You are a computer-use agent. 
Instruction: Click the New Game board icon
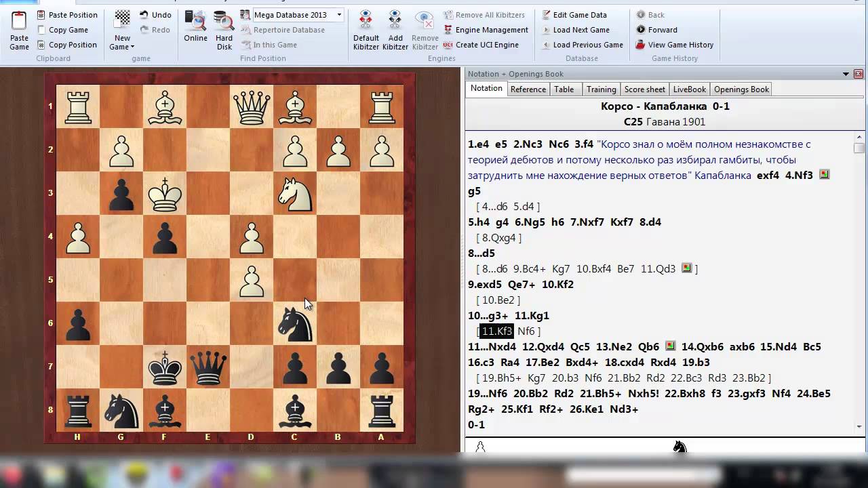point(122,20)
